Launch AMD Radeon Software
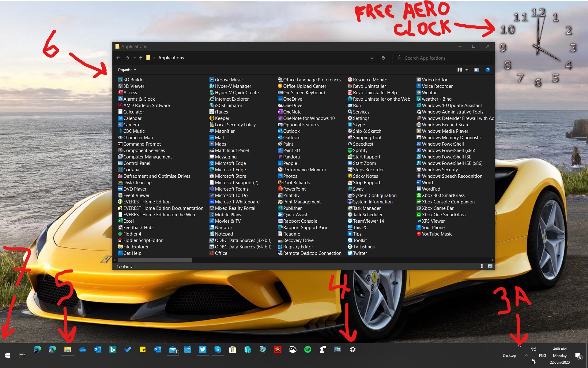The height and width of the screenshot is (368, 588). [x=144, y=105]
